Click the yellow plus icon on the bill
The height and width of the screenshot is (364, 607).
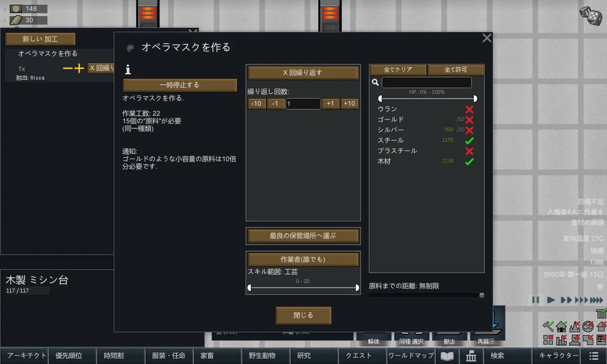[x=79, y=69]
